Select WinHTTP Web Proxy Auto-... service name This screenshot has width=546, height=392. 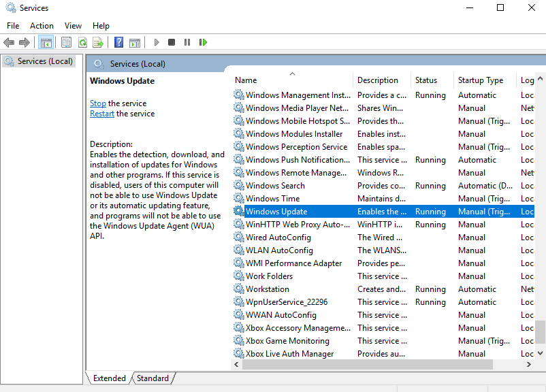click(x=298, y=224)
